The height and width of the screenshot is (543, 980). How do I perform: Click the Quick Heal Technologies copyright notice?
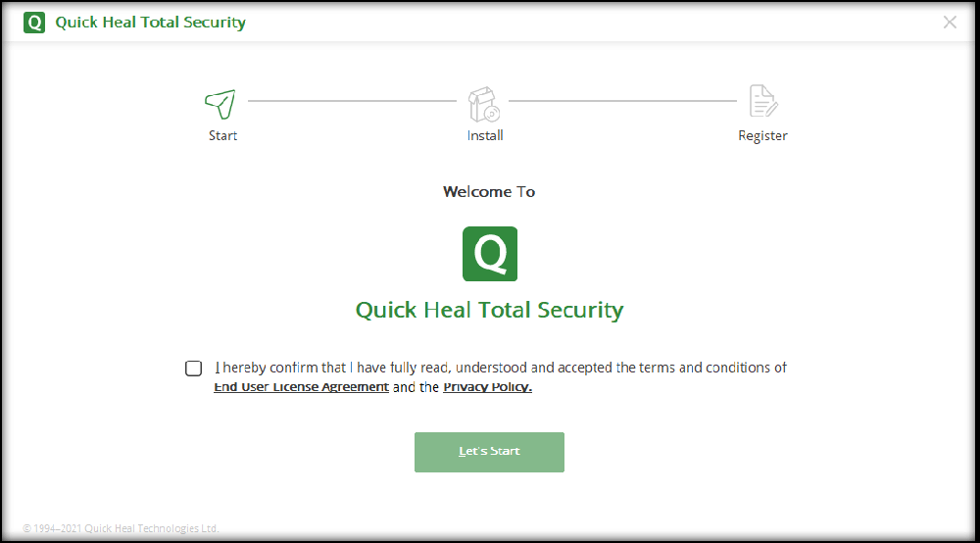coord(121,529)
